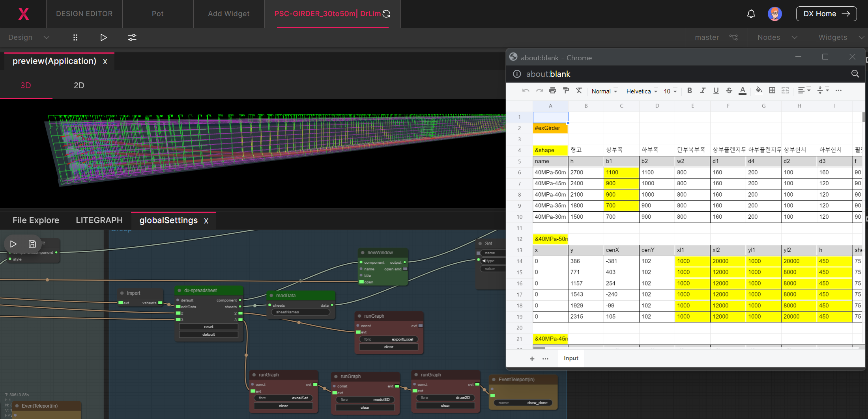Open the Helvetica font dropdown
Viewport: 868px width, 419px height.
(x=642, y=91)
